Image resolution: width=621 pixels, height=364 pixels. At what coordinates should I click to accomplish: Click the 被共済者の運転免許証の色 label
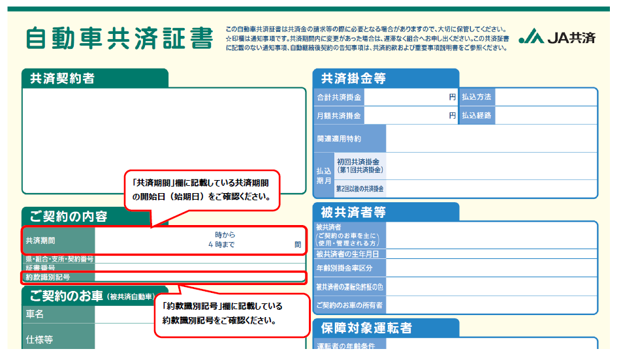[350, 287]
